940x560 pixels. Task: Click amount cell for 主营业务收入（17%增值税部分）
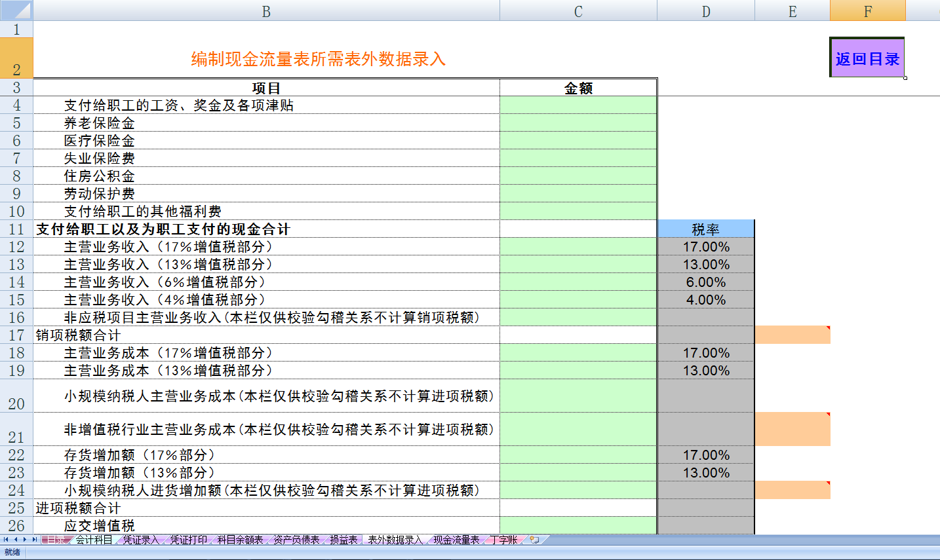[578, 247]
